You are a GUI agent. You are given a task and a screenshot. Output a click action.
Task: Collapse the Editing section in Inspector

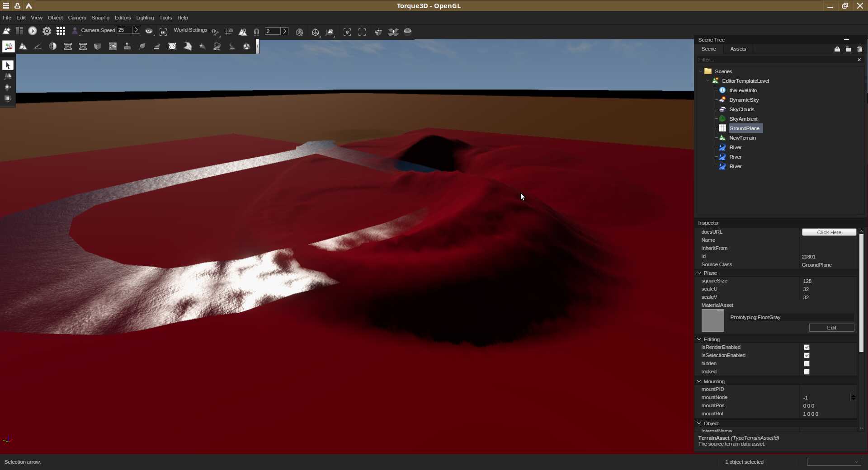699,339
